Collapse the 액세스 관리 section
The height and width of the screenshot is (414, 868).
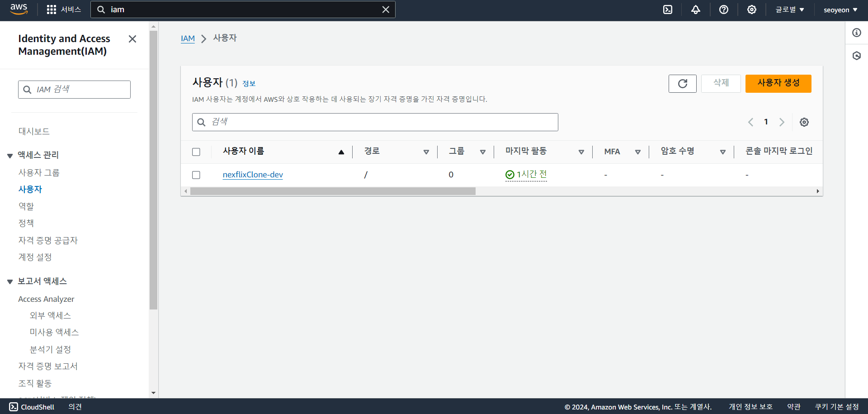(10, 156)
